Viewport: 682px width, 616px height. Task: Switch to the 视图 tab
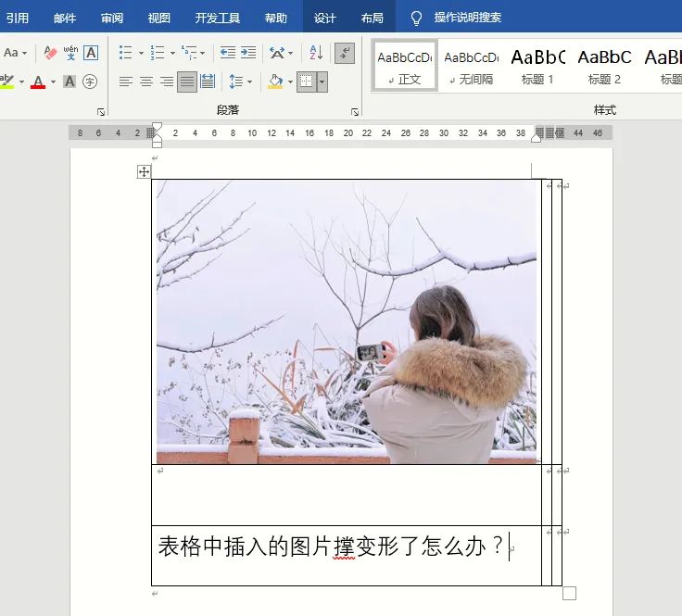pos(158,18)
